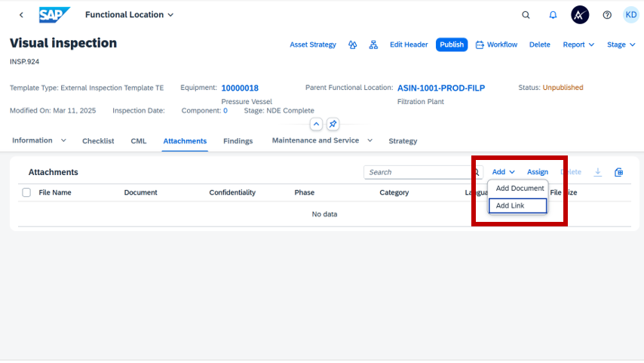Screen dimensions: 644x363
Task: Open the Maintenance and Service tab
Action: 315,140
